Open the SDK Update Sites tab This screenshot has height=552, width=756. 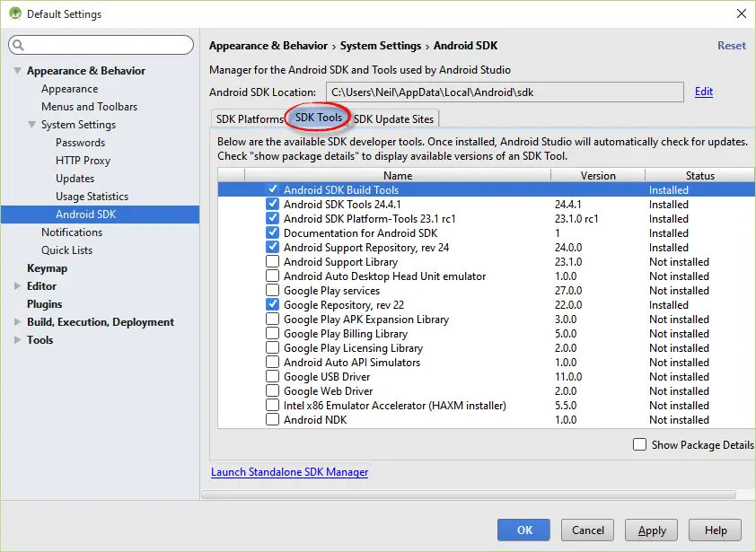(393, 119)
